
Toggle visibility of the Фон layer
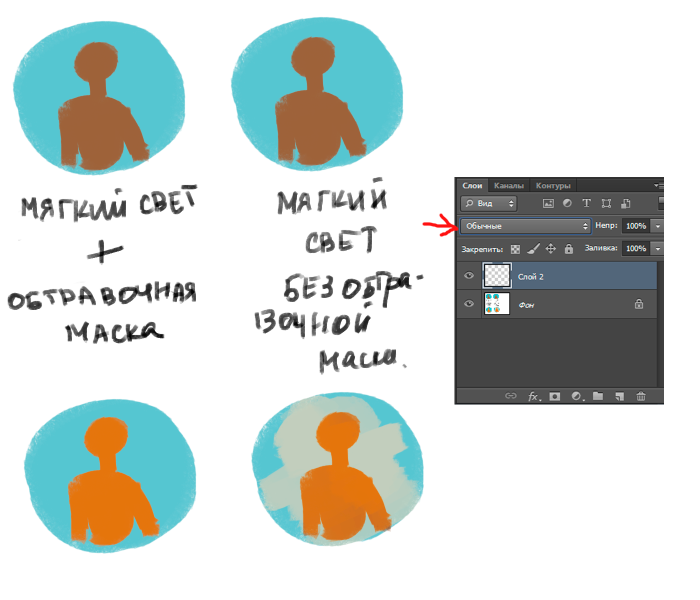[469, 304]
